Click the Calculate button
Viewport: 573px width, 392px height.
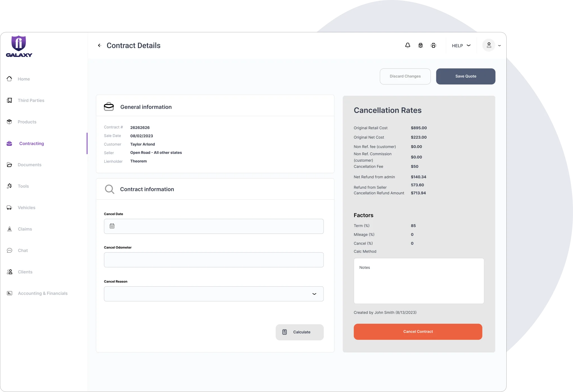tap(299, 332)
